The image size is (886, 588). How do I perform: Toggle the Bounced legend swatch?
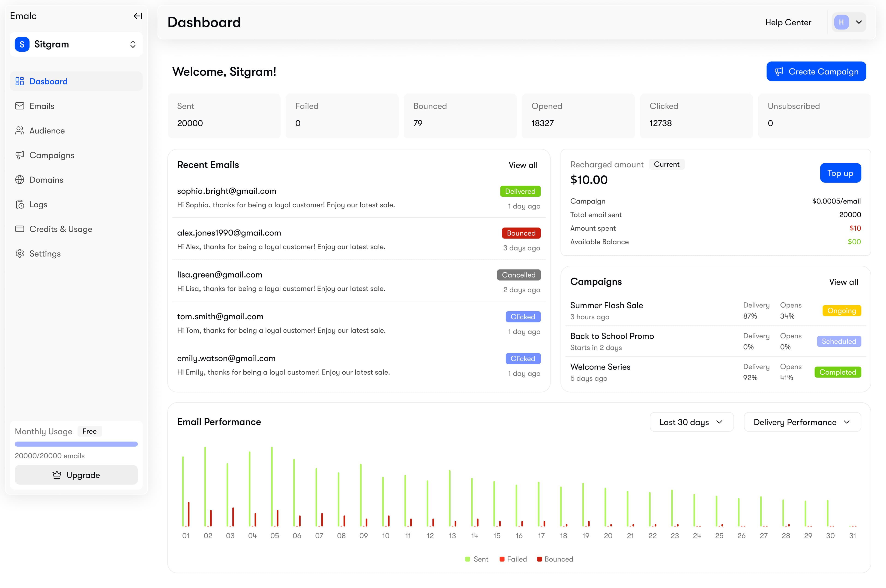click(539, 559)
